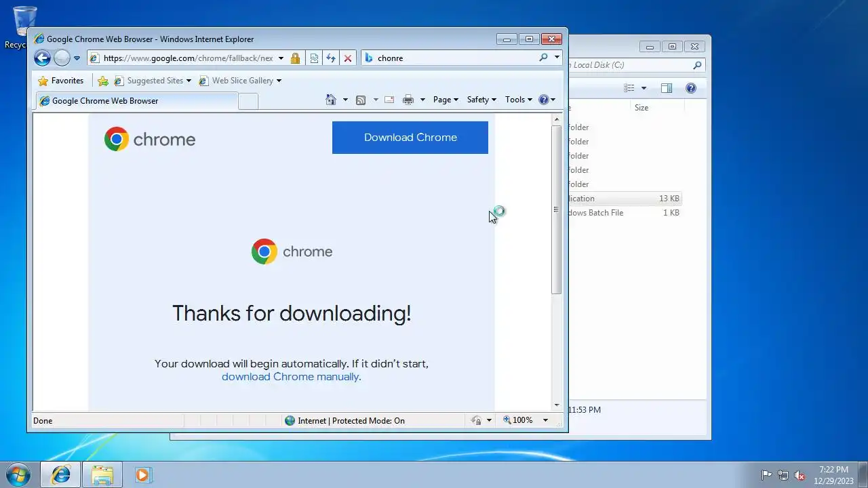Click 'Internet | Protected Mode: On' status text

351,421
